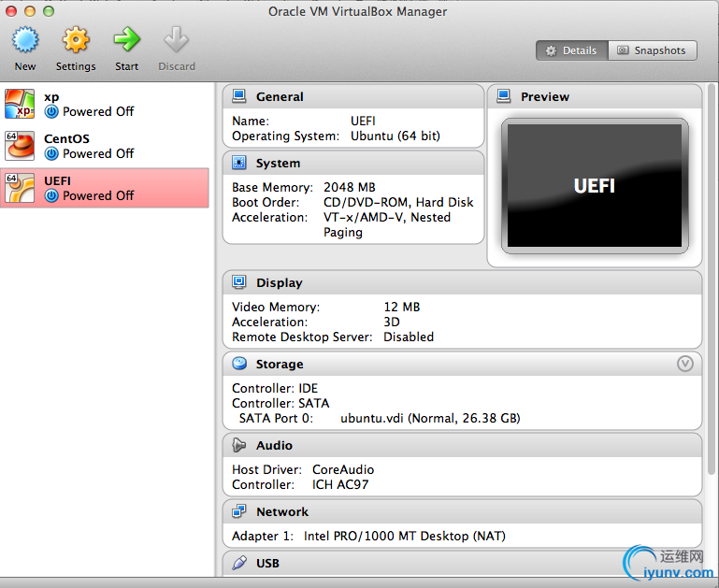Click the 'SATA Port 0:' label
Image resolution: width=719 pixels, height=588 pixels.
pos(276,419)
